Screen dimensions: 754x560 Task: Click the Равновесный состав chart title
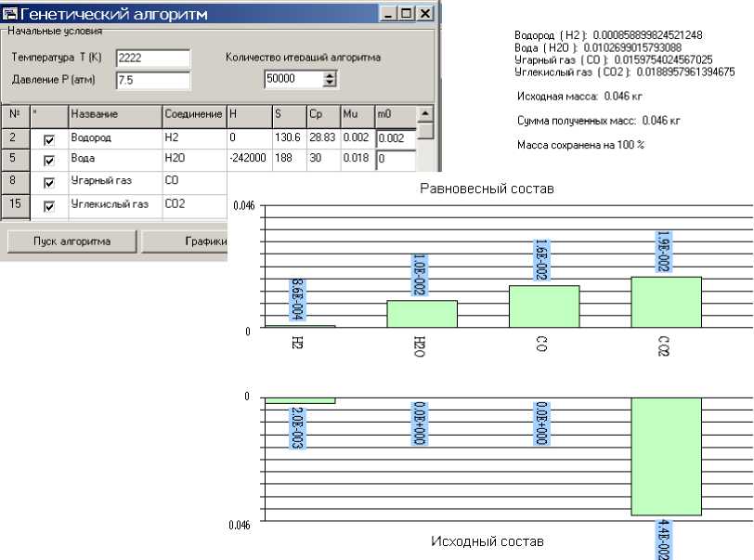tap(487, 189)
